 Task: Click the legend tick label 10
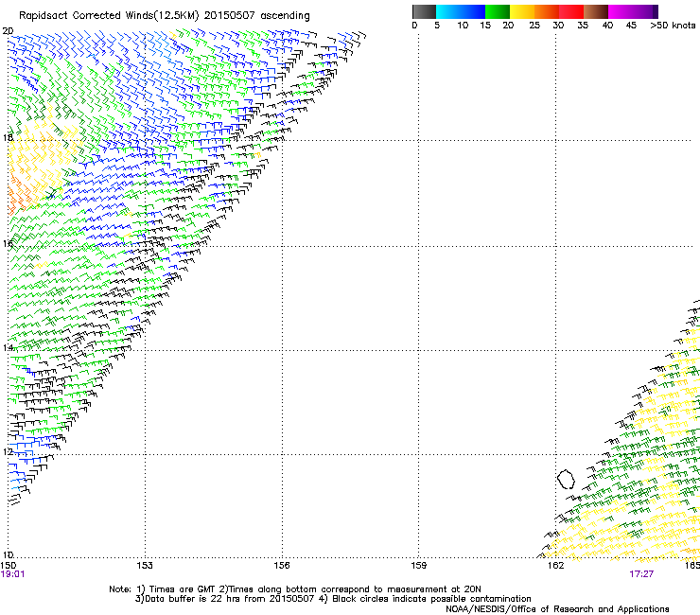coord(463,26)
